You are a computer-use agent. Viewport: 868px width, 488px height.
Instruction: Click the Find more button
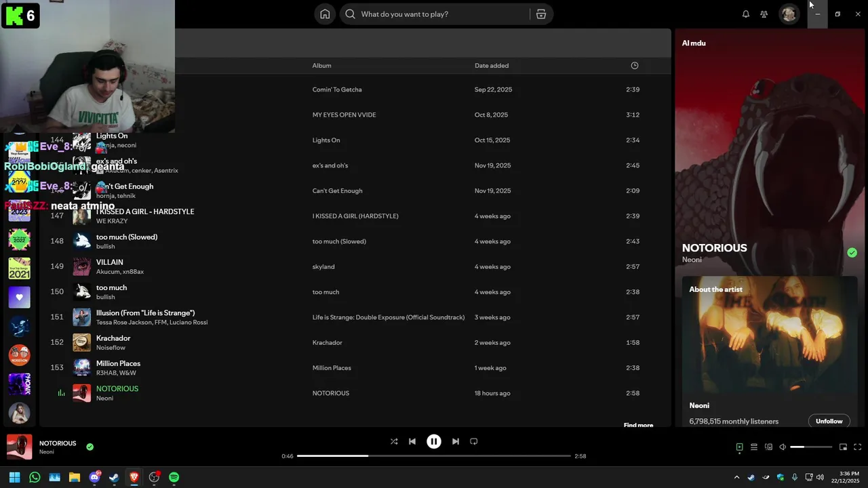click(x=638, y=425)
